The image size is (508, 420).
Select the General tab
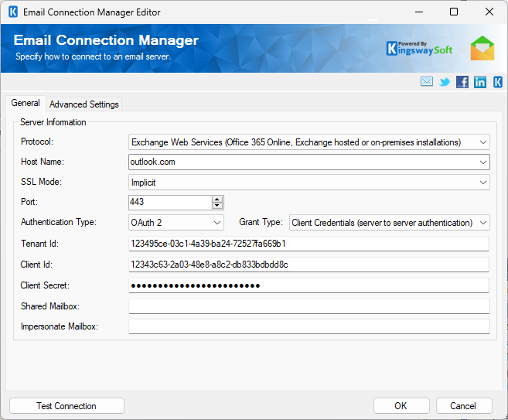pos(26,104)
